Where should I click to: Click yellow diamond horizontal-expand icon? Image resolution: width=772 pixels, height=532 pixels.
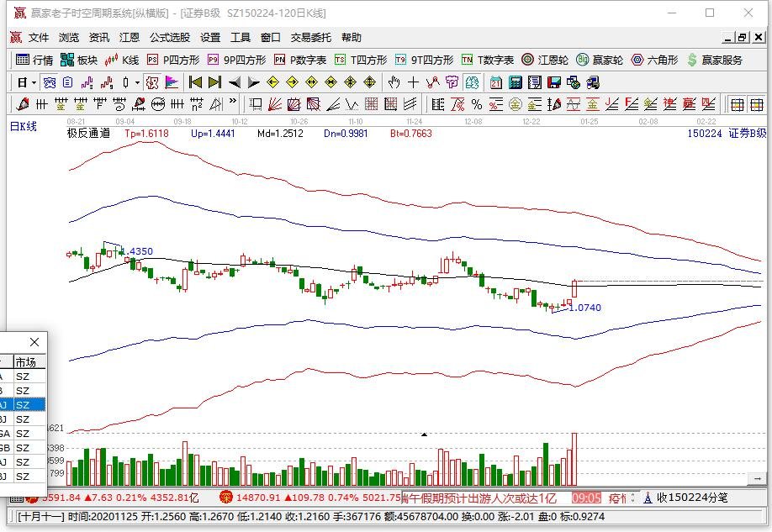click(x=311, y=82)
